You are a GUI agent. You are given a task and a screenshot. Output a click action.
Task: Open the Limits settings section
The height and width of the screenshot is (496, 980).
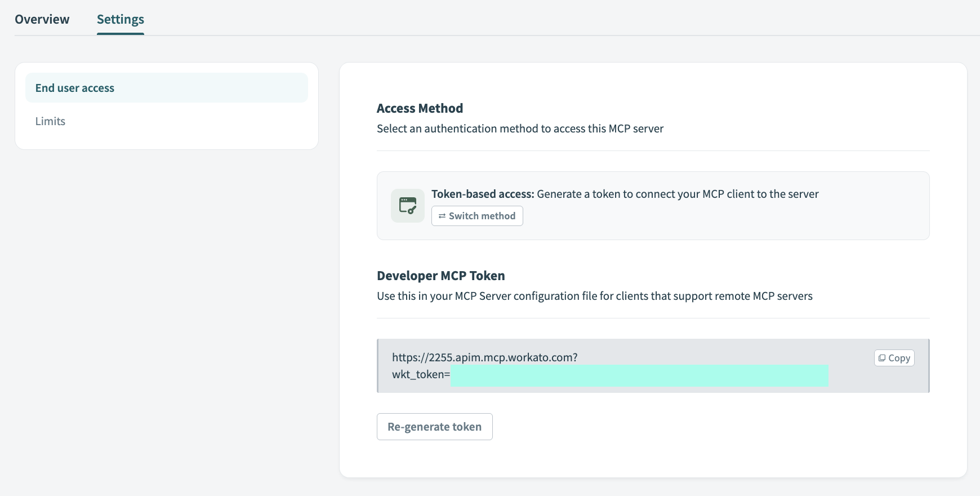pyautogui.click(x=51, y=121)
